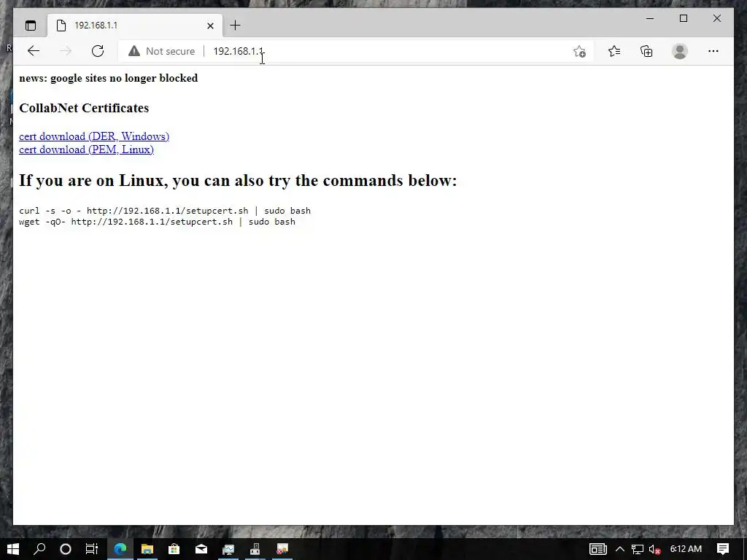Open the tab actions menu icon

tap(31, 26)
